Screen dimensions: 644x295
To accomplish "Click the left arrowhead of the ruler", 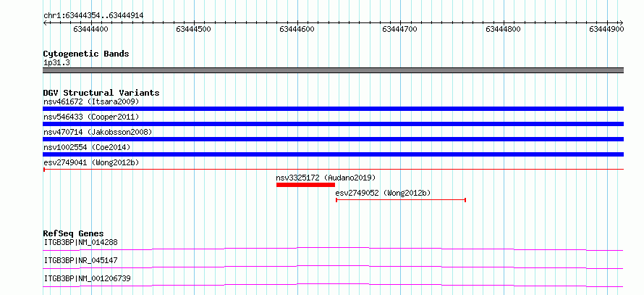I will (45, 22).
